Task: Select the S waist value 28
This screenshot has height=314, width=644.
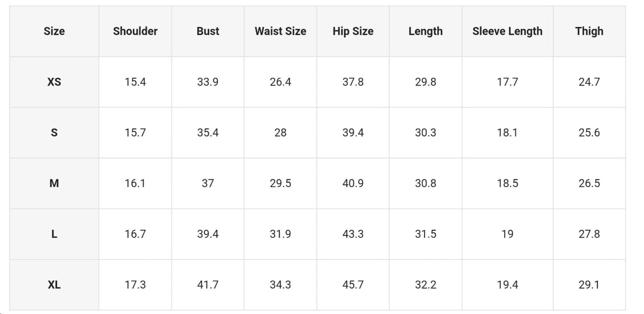Action: pos(280,132)
